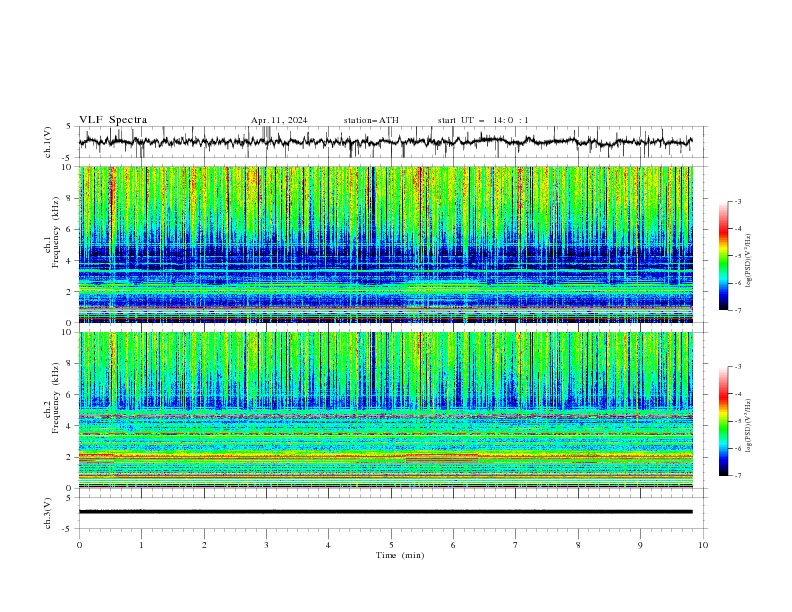Click the ch.2 Frequency (kHz) axis label

pyautogui.click(x=52, y=397)
